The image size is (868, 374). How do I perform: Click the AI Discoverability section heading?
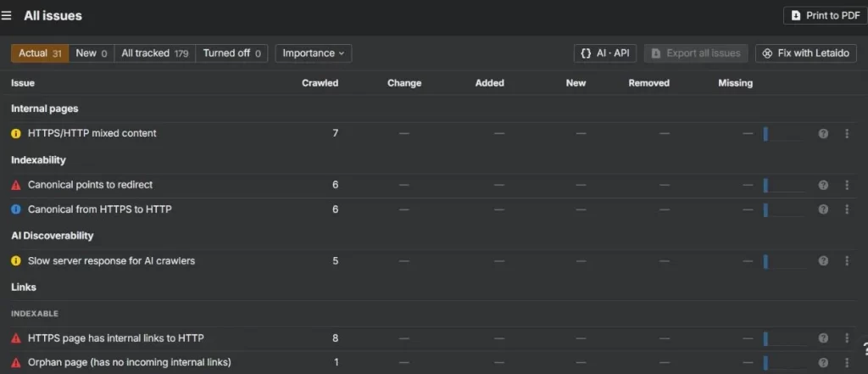coord(53,236)
